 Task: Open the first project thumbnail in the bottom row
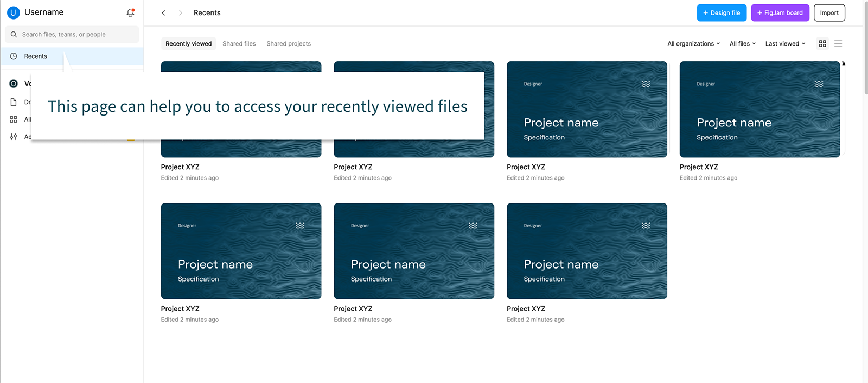(241, 251)
